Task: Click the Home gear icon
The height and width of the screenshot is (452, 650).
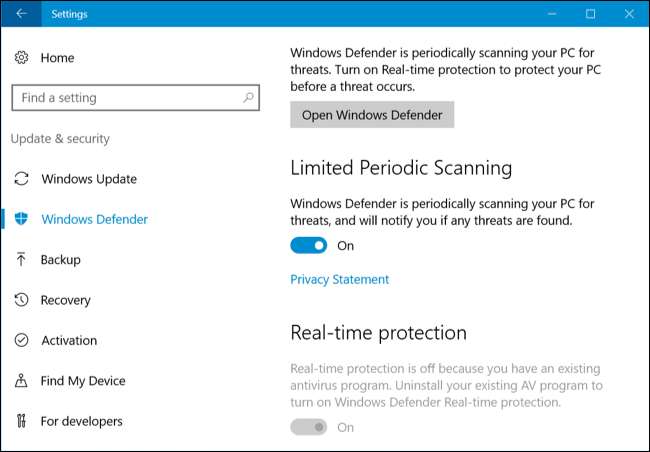Action: pos(21,58)
